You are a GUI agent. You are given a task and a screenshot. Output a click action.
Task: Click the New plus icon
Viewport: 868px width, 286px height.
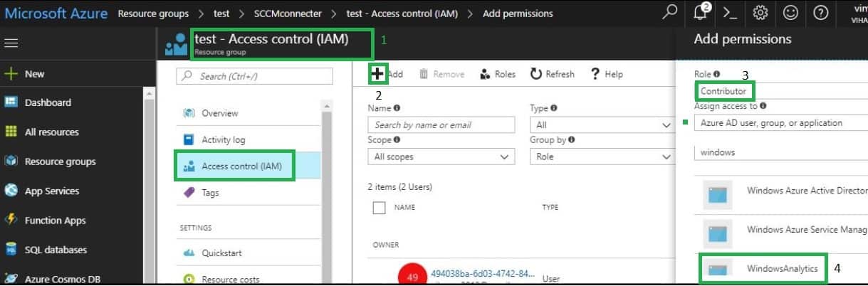click(x=11, y=74)
